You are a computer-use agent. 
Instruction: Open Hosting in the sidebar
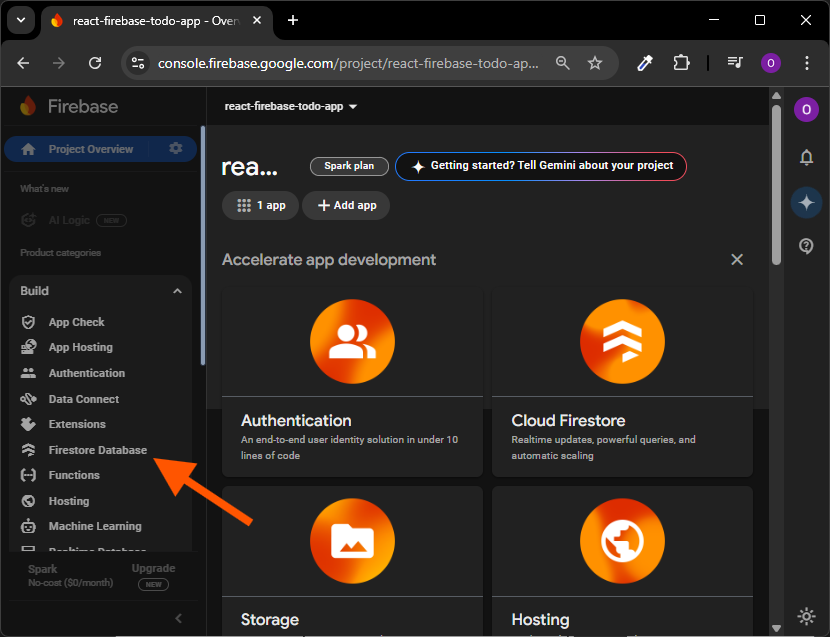69,501
